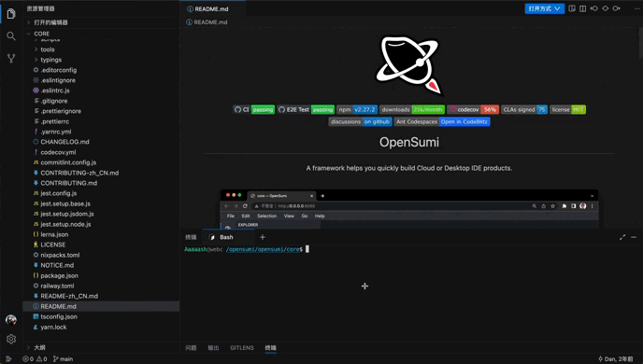Open the Source Control view icon
This screenshot has width=643, height=364.
tap(11, 58)
